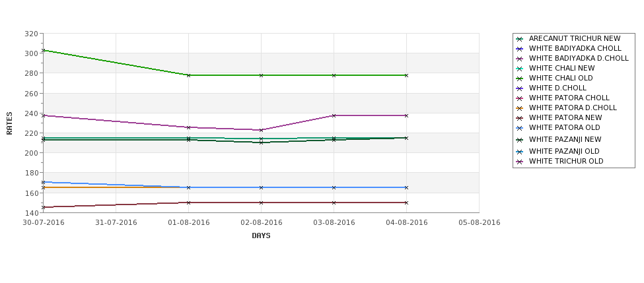Click the WHITE PATORA D.CHOLL orange legend marker

520,108
